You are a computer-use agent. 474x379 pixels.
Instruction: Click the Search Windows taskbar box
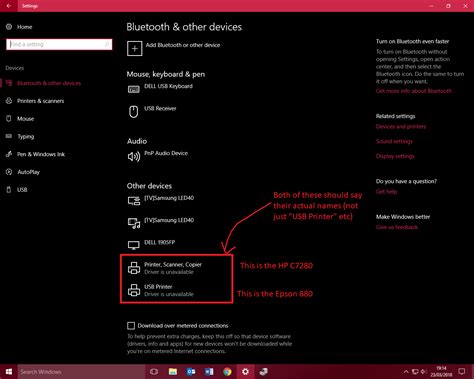[x=82, y=372]
